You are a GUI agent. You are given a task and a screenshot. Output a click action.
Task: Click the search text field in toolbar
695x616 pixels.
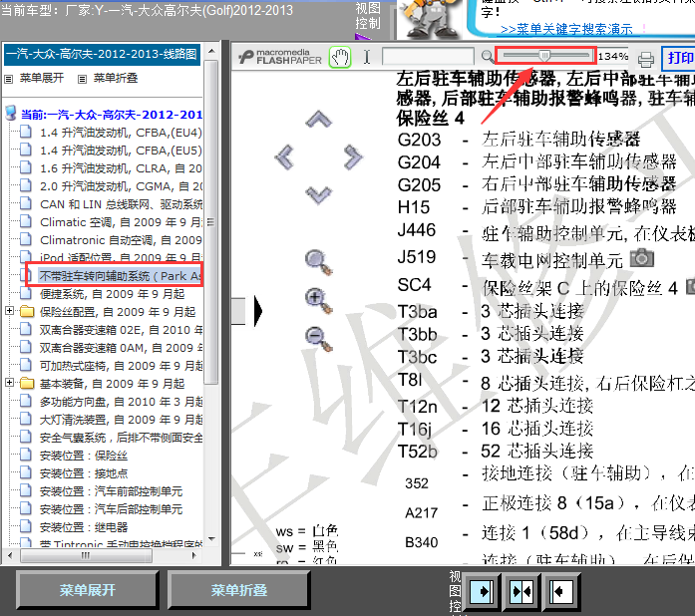pos(428,57)
